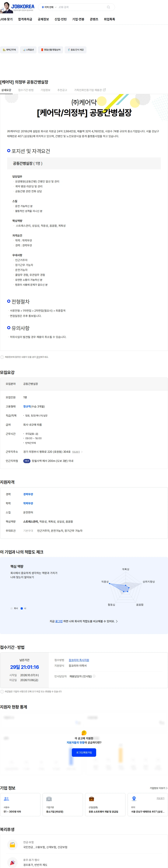The width and height of the screenshot is (168, 868).
Task: Click the 기업구분 building icon
Action: 49,799
